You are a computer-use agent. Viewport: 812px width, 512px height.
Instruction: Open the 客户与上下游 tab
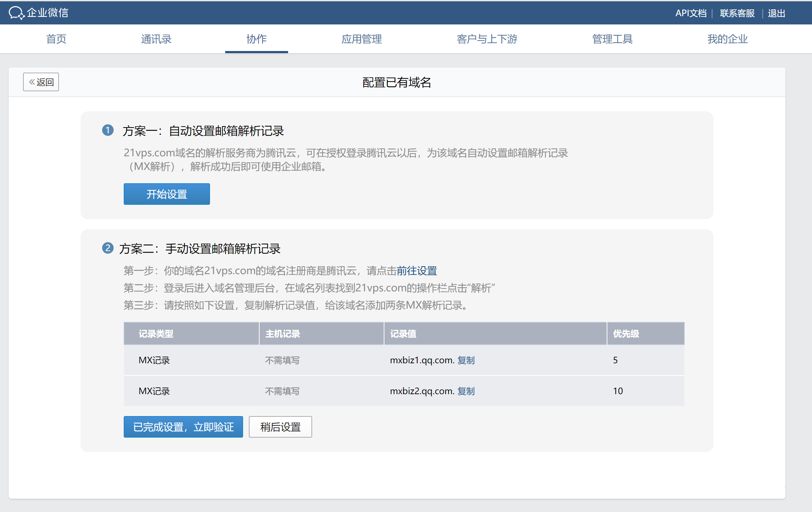(x=487, y=39)
